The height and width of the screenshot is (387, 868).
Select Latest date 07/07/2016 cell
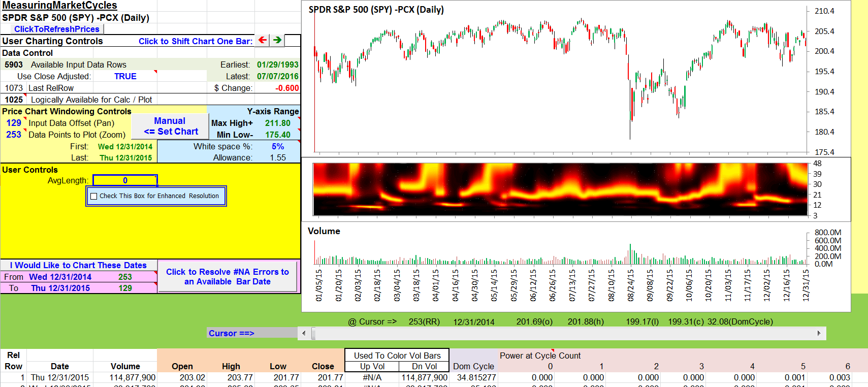tap(277, 76)
